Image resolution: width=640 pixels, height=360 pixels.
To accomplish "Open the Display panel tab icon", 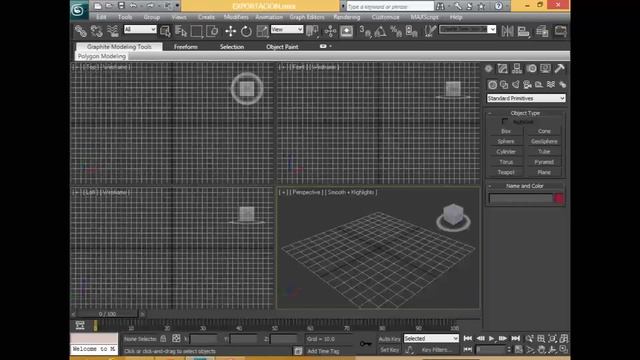I will click(x=545, y=69).
